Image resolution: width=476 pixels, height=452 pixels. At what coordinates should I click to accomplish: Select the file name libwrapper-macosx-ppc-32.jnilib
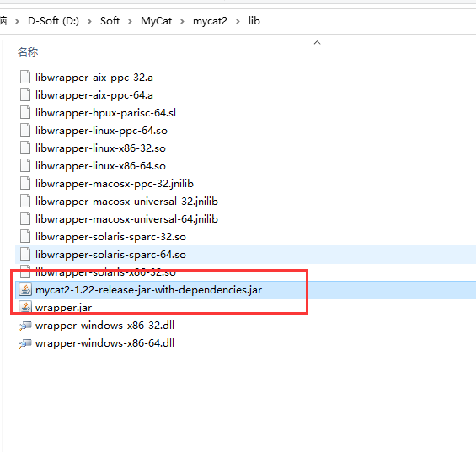[x=115, y=184]
